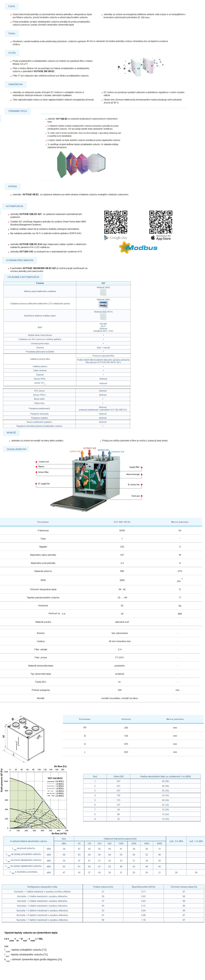205x980 pixels.
Task: Select the POPIS section heading
Action: tap(12, 6)
